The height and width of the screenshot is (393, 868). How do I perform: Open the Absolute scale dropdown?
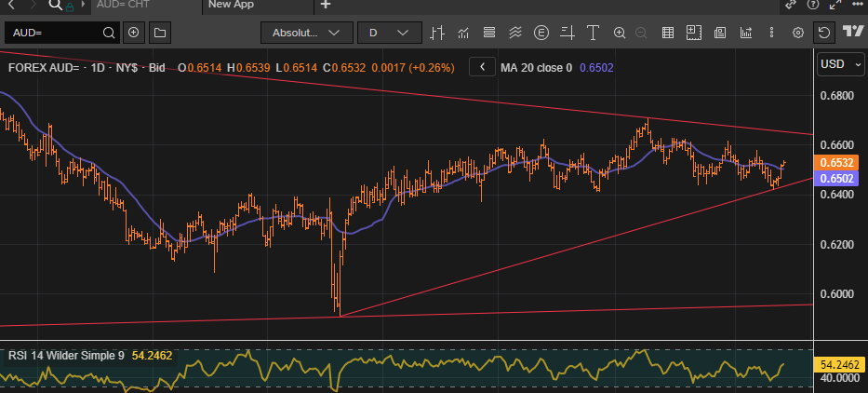pyautogui.click(x=306, y=34)
